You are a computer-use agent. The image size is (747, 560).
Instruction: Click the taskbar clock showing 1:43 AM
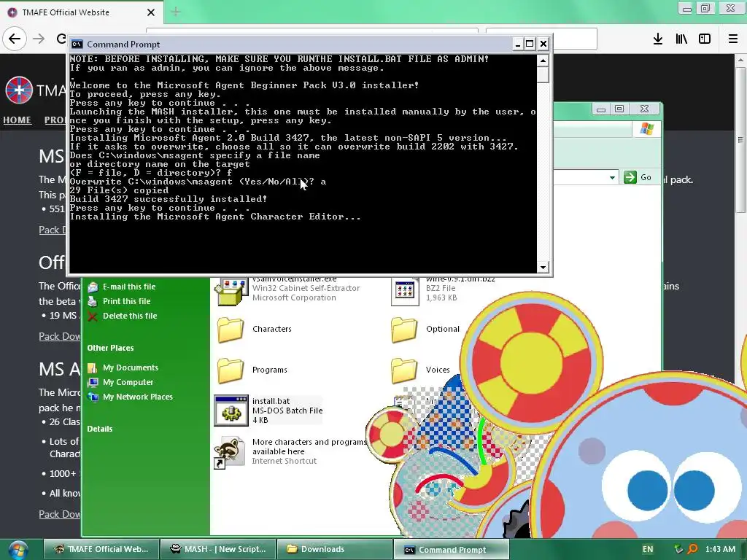pos(720,549)
